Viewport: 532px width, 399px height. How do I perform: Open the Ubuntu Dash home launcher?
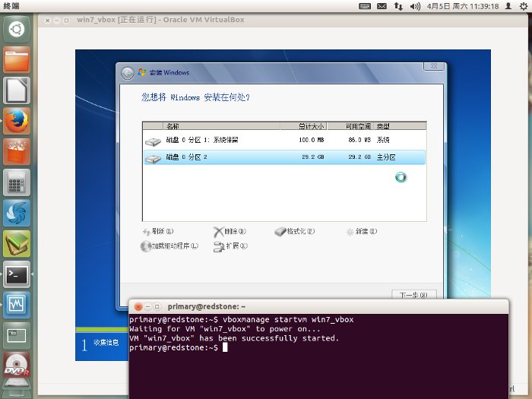(17, 29)
